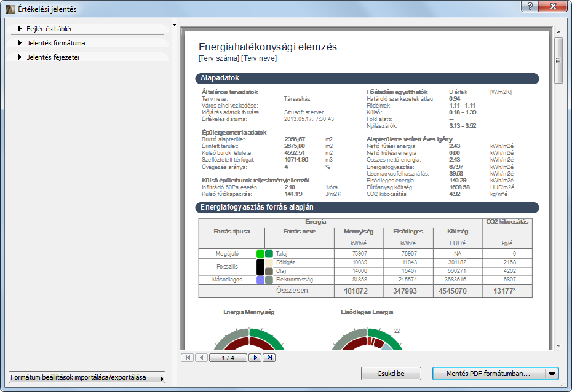
Task: Open the panel options arrow above the preview
Action: [175, 25]
